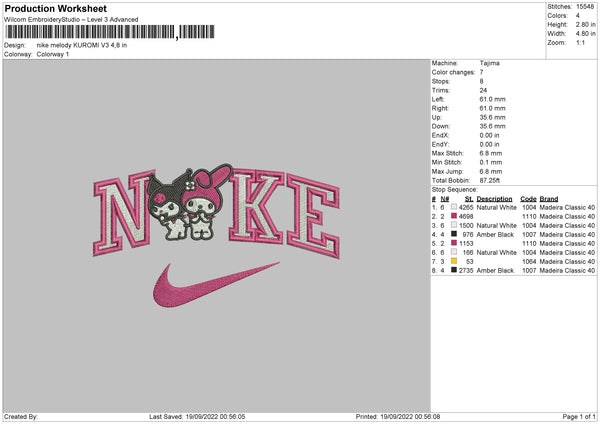Click 'Printed: 19/09/2022 00:56:08' text
Viewport: 600px width, 424px height.
click(x=398, y=416)
